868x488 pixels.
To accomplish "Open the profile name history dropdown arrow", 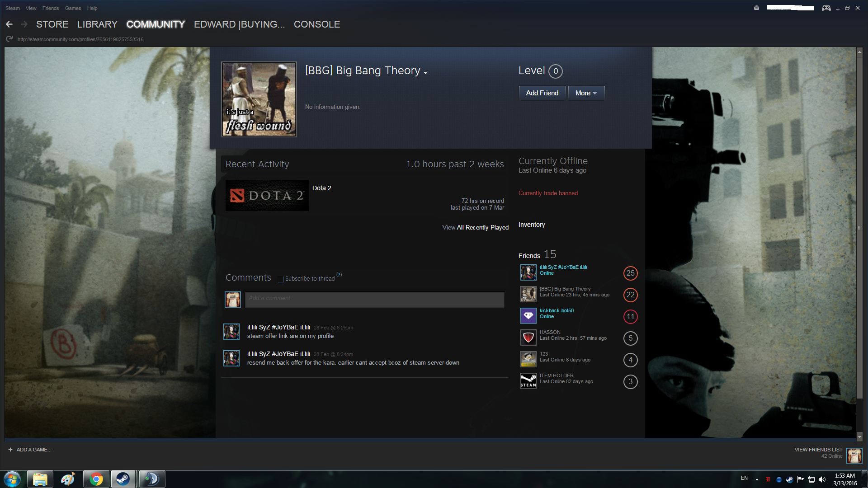I will pos(425,73).
